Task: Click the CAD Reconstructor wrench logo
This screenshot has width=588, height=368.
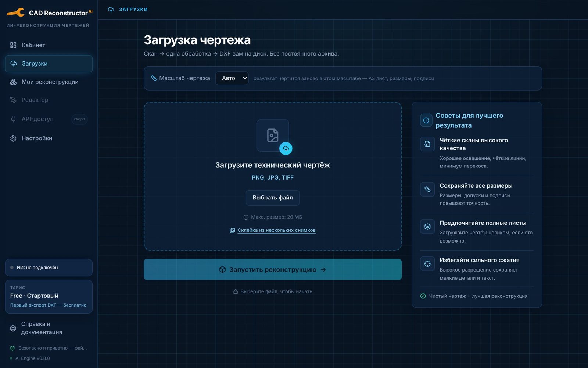Action: coord(16,13)
